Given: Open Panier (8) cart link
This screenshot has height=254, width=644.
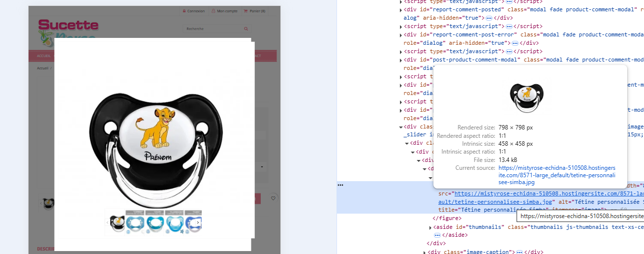Looking at the screenshot, I should tap(257, 11).
